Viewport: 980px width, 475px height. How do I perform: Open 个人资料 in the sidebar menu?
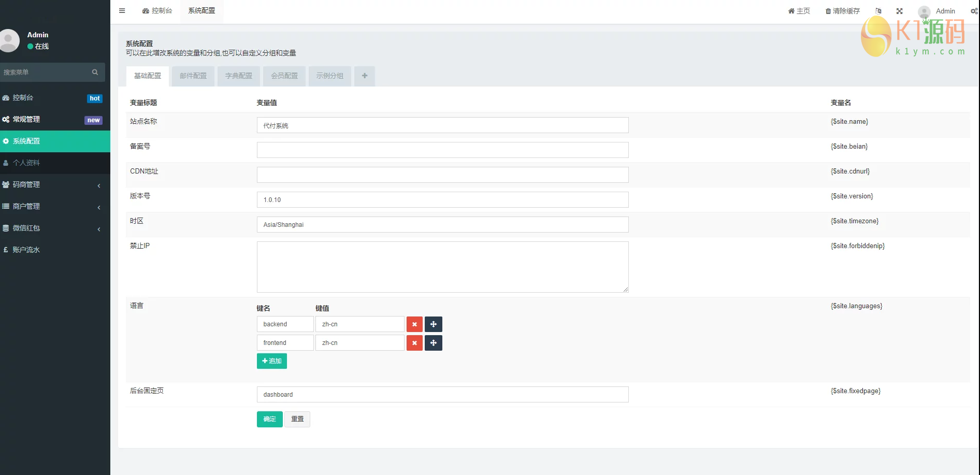click(x=55, y=163)
